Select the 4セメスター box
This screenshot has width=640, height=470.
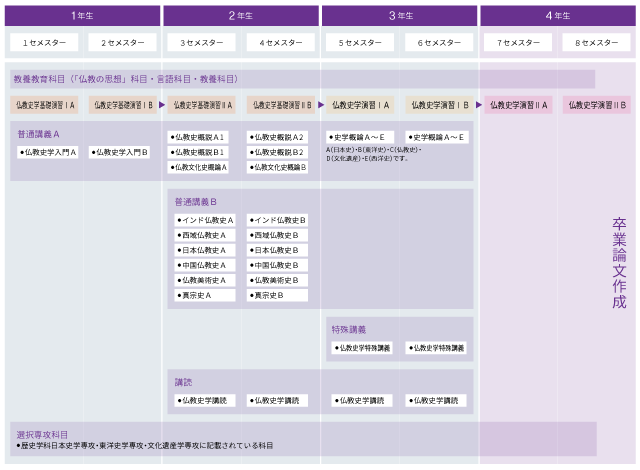[281, 42]
